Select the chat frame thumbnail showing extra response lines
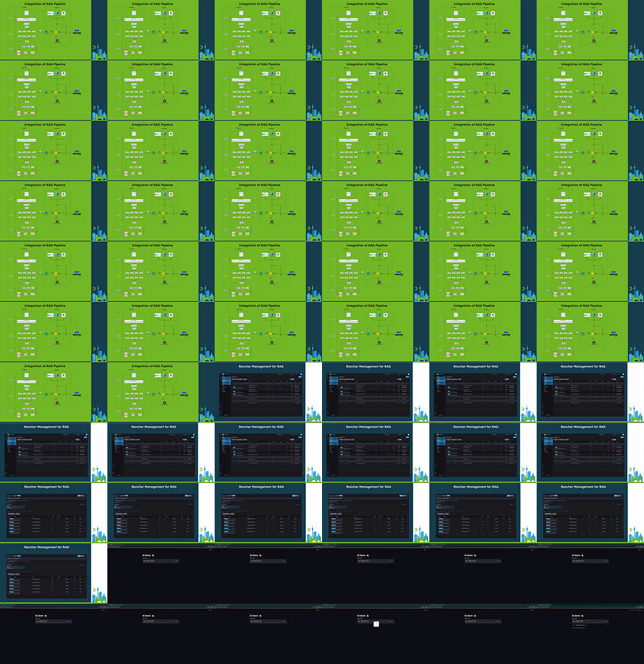644x664 pixels. click(x=590, y=634)
